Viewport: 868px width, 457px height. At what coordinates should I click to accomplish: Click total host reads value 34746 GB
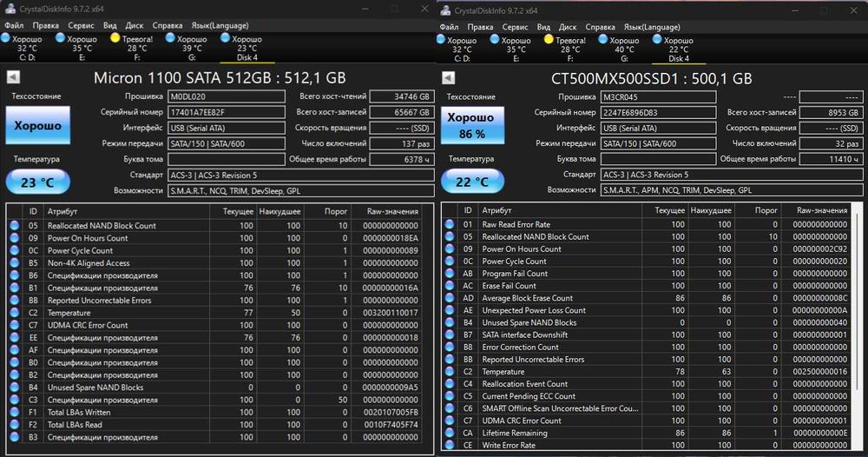tap(401, 96)
